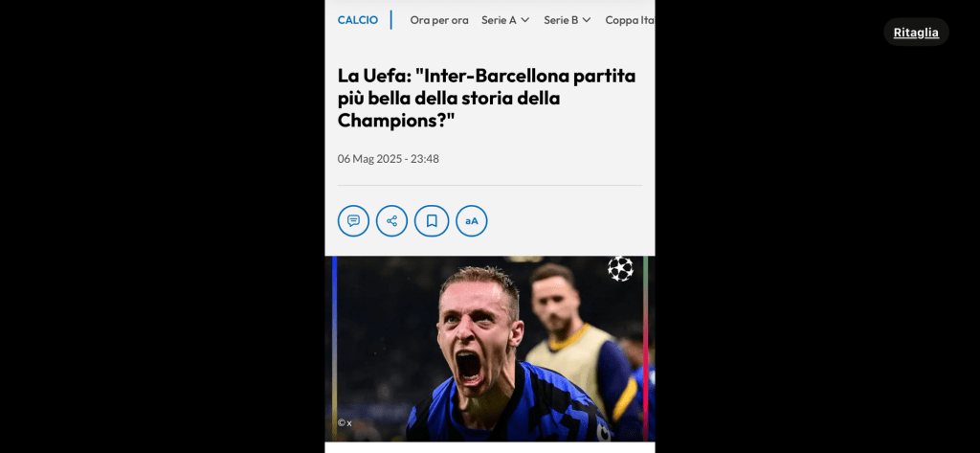Click the Ritaglia button
Viewport: 980px width, 453px height.
[916, 32]
